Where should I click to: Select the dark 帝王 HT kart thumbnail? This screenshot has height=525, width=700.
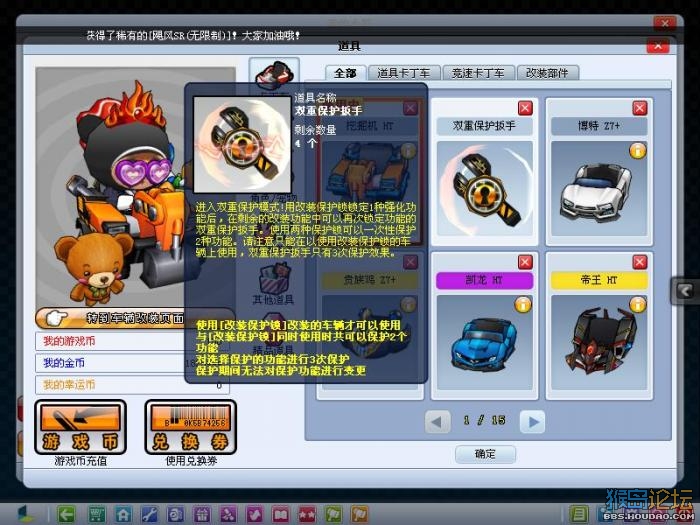point(599,342)
